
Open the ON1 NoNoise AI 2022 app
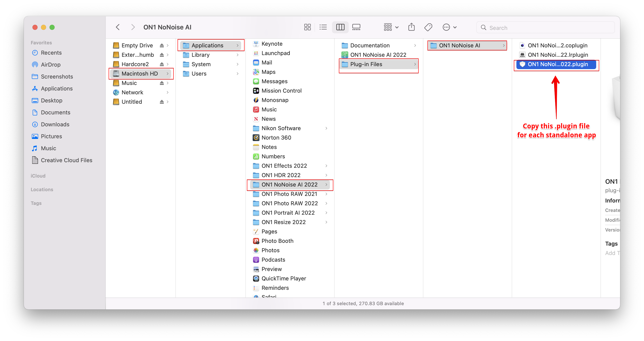click(x=378, y=55)
